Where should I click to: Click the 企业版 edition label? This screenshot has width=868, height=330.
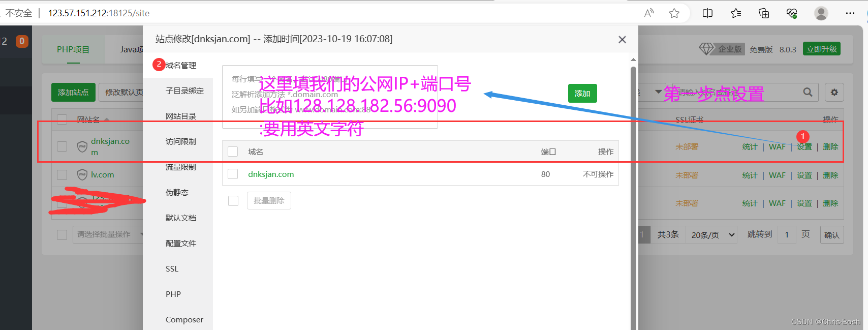(x=730, y=49)
